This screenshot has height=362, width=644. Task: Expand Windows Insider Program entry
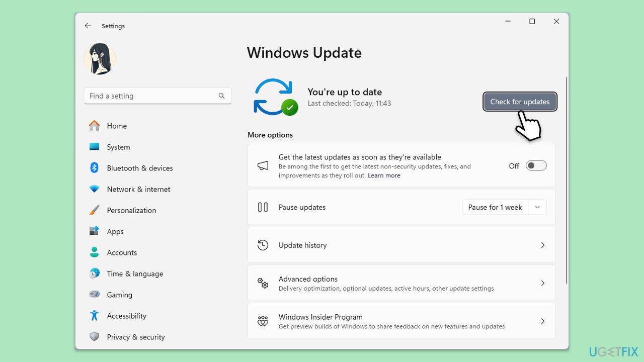542,321
